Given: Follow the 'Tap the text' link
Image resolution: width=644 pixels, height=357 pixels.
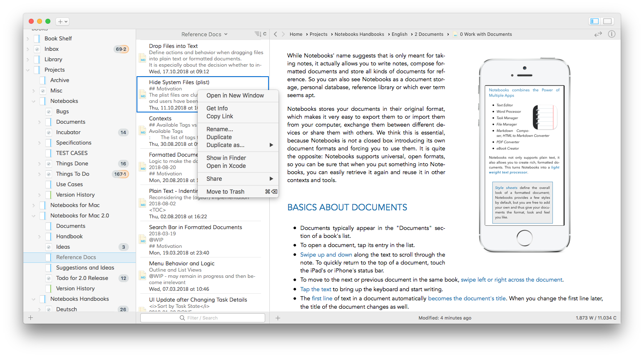Looking at the screenshot, I should pos(316,289).
